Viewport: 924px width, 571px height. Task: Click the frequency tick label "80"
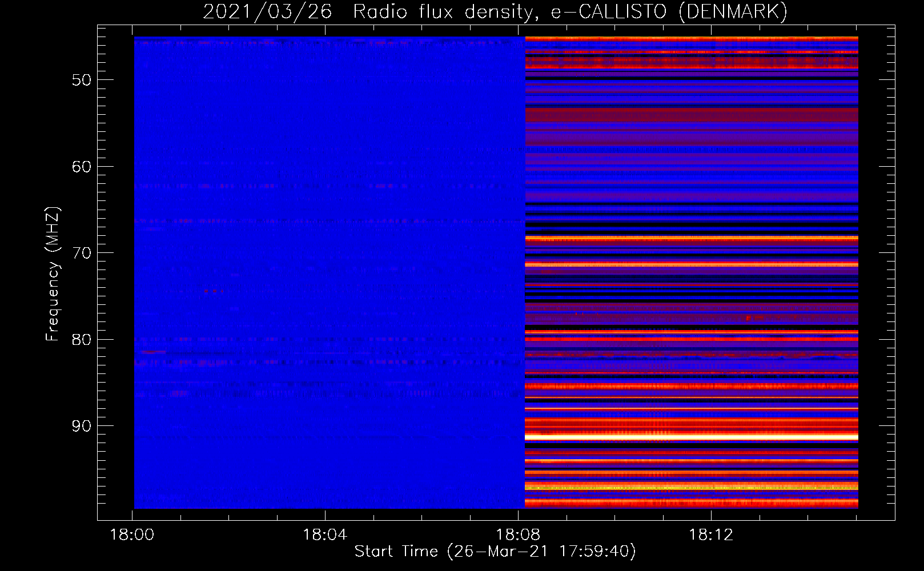pos(82,340)
